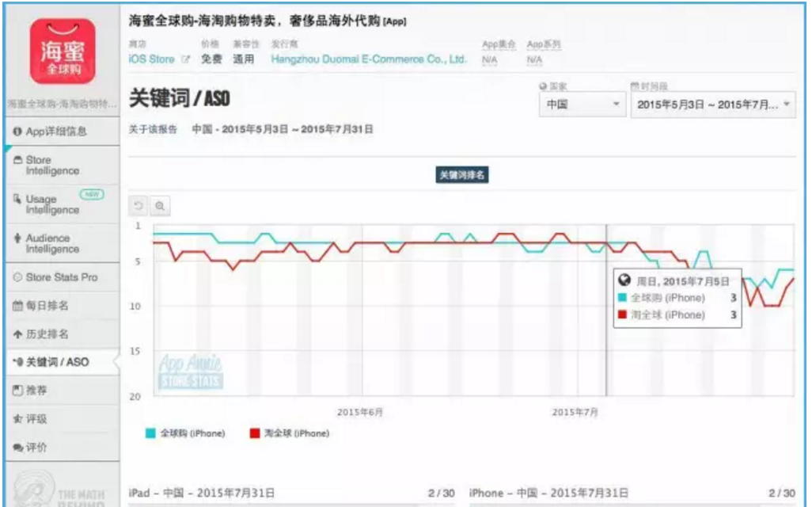Click the 中国 - 2015年5月3日 ~ 2015年7月31日 report text
The image size is (812, 507).
tap(283, 130)
